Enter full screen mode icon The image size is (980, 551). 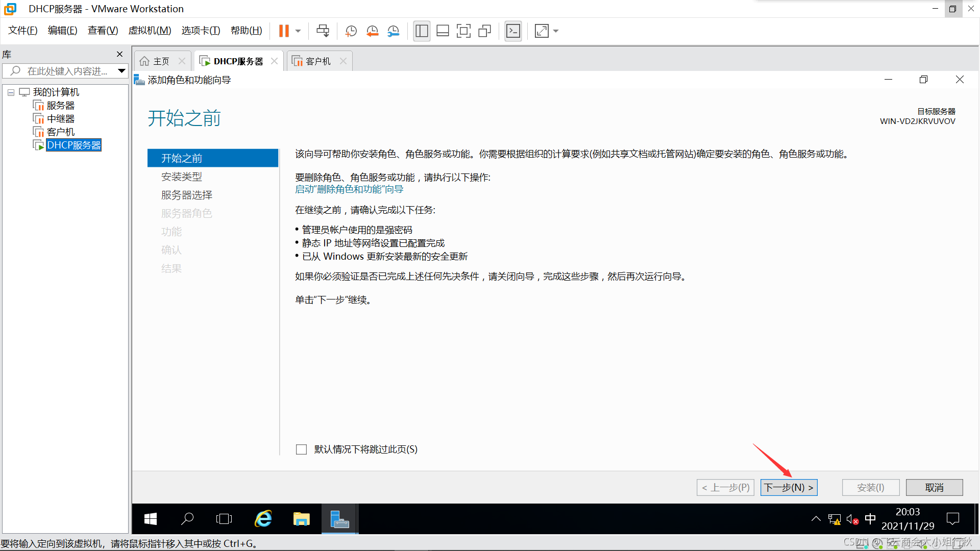click(463, 31)
